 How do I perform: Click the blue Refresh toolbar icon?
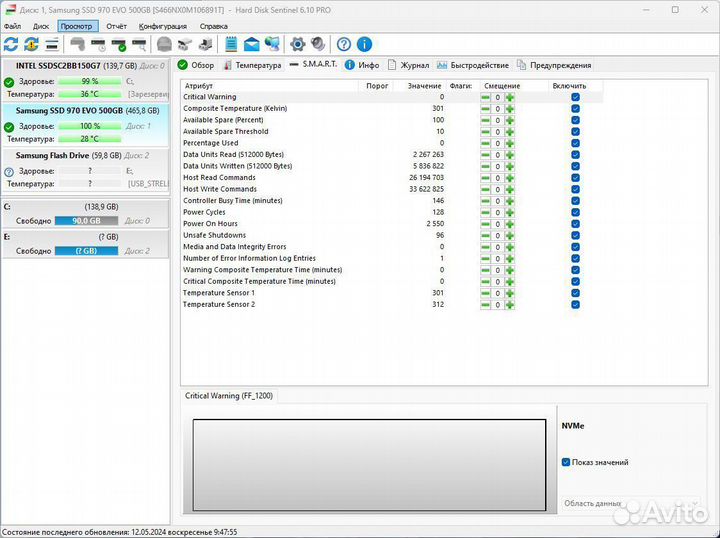(11, 45)
